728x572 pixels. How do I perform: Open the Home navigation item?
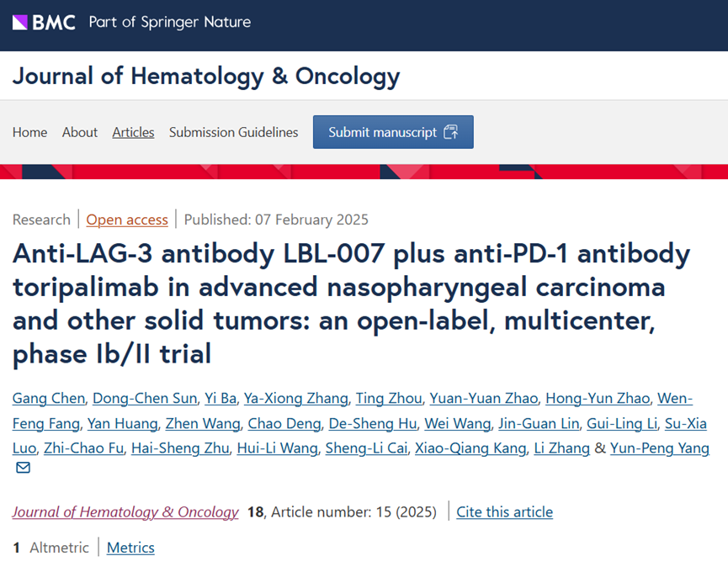click(29, 132)
